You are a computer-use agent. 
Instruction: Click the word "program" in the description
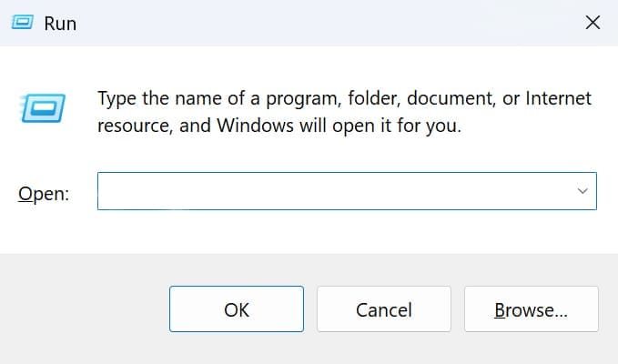click(x=289, y=97)
